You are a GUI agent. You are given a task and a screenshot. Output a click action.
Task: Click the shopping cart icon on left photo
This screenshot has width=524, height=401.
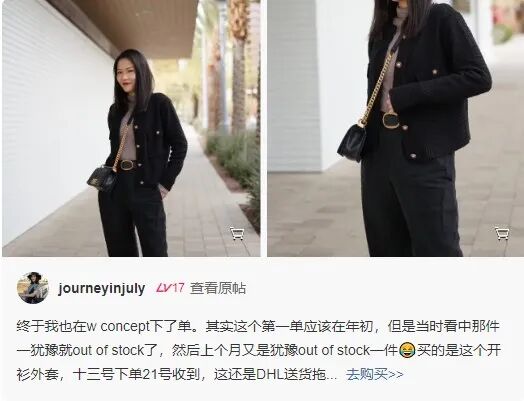tap(237, 233)
